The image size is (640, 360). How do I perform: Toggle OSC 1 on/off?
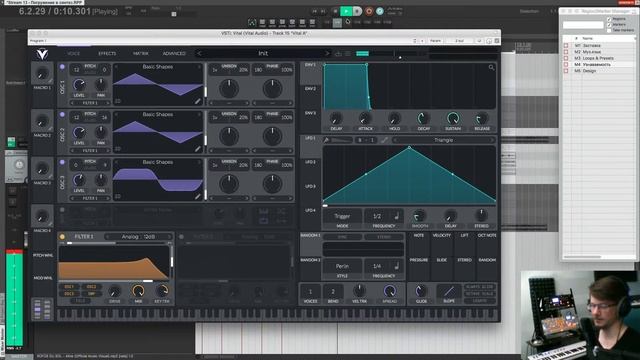pos(62,67)
